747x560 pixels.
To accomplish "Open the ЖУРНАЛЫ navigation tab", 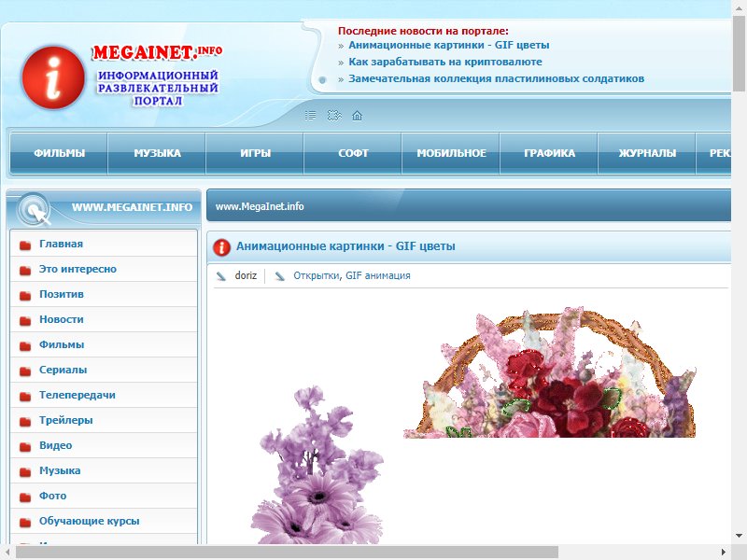I will pos(647,153).
